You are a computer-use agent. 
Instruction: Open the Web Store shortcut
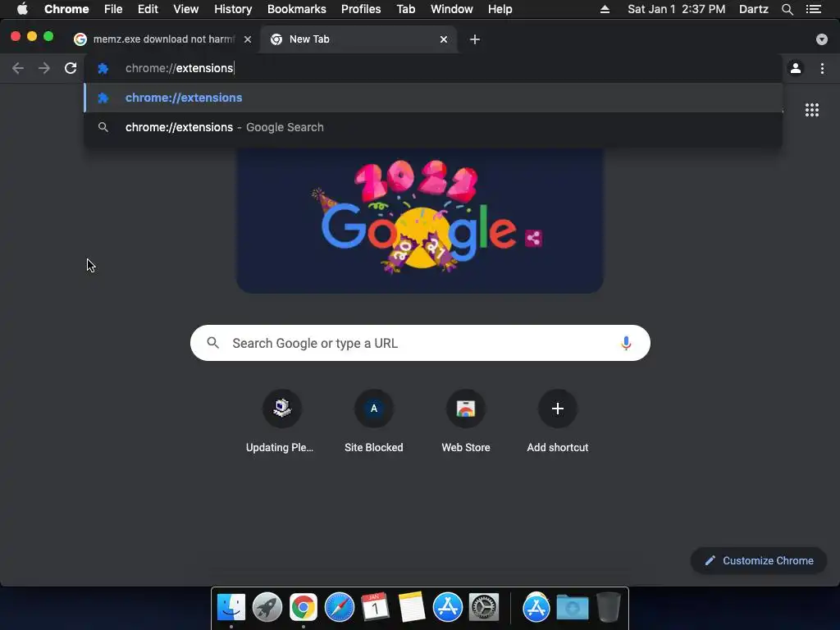tap(466, 422)
